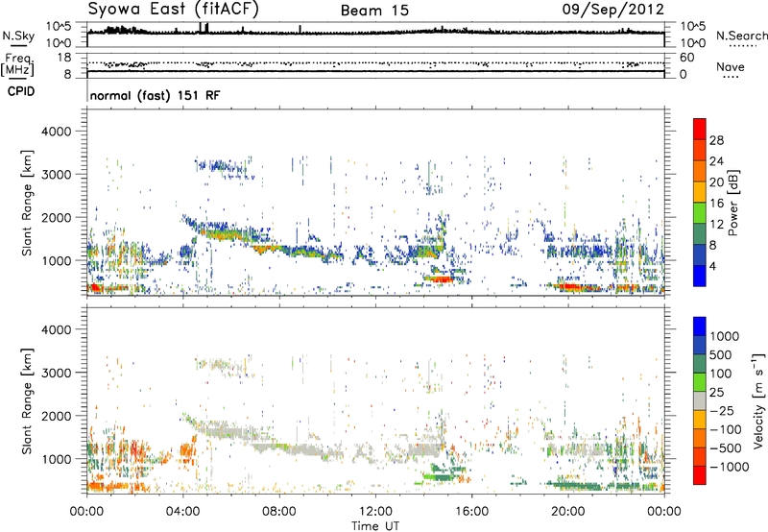Click the blue bottom swatch of power colorbar
Screen dimensions: 768x532
tap(700, 276)
